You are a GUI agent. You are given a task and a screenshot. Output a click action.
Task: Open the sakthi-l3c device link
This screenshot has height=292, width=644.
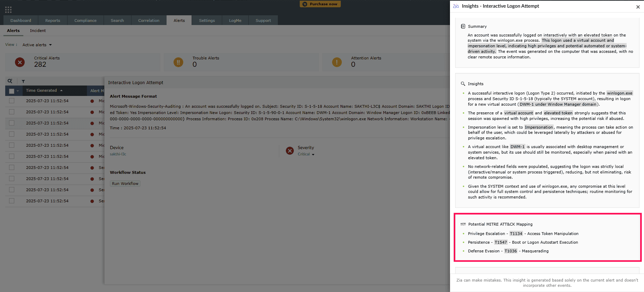pyautogui.click(x=118, y=154)
